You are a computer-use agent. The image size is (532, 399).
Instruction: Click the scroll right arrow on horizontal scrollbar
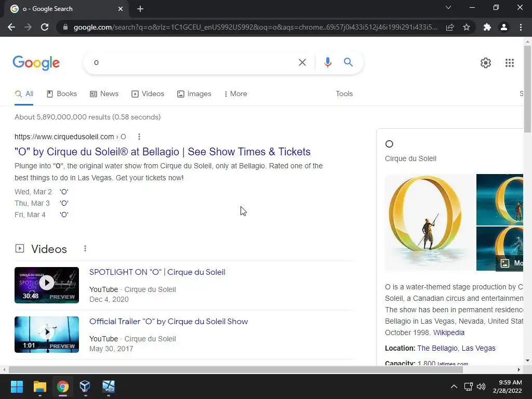(x=519, y=370)
